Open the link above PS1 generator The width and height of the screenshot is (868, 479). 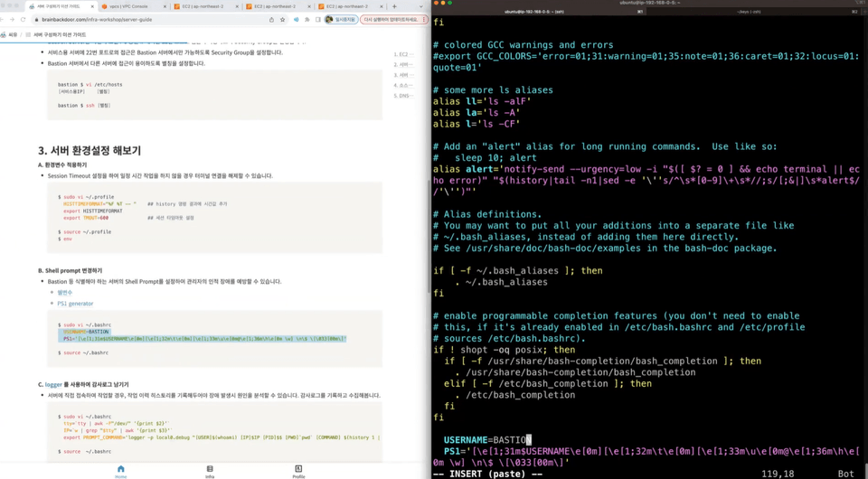coord(65,293)
